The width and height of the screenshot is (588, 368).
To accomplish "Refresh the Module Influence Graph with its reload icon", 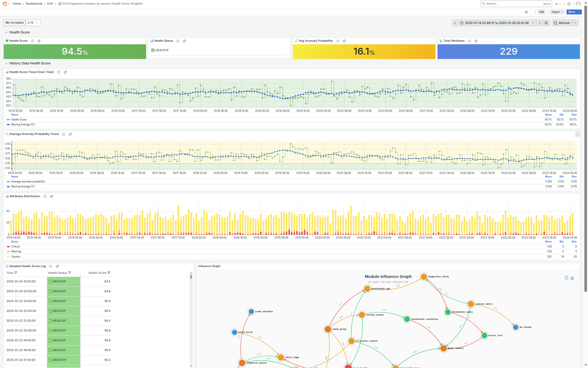I will (x=567, y=278).
